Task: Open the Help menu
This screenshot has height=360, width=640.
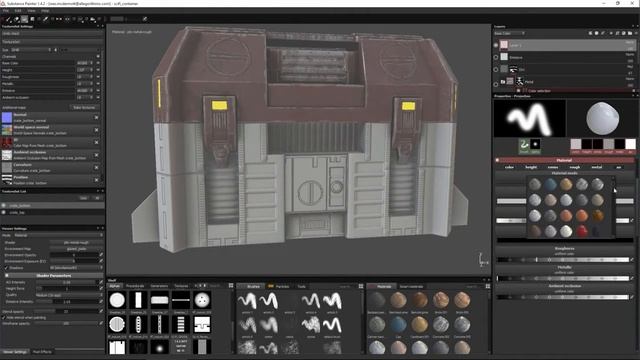Action: point(45,11)
